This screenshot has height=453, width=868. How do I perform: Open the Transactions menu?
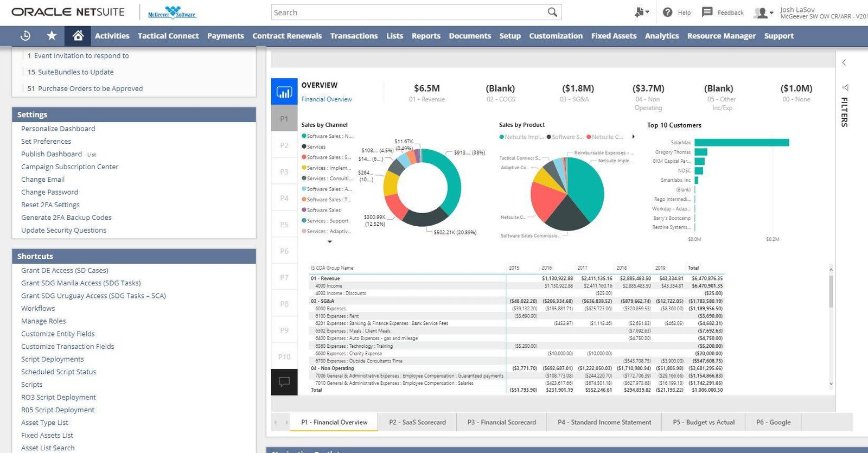(354, 36)
